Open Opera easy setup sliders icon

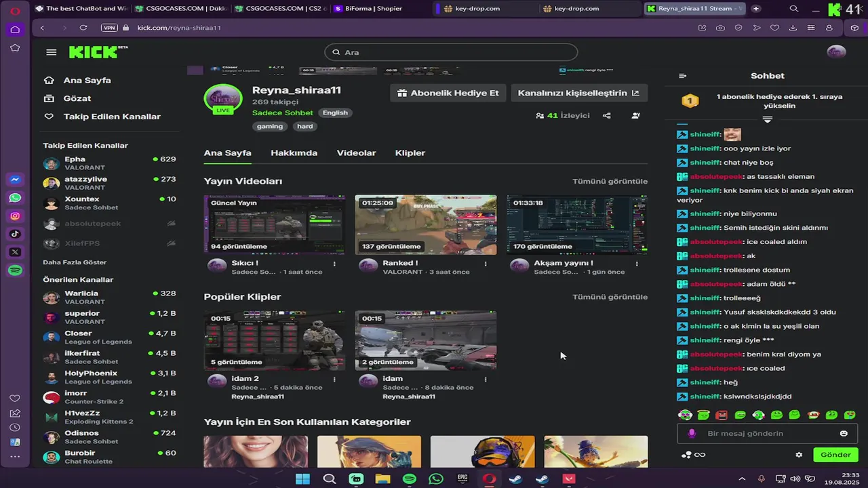[x=811, y=28]
